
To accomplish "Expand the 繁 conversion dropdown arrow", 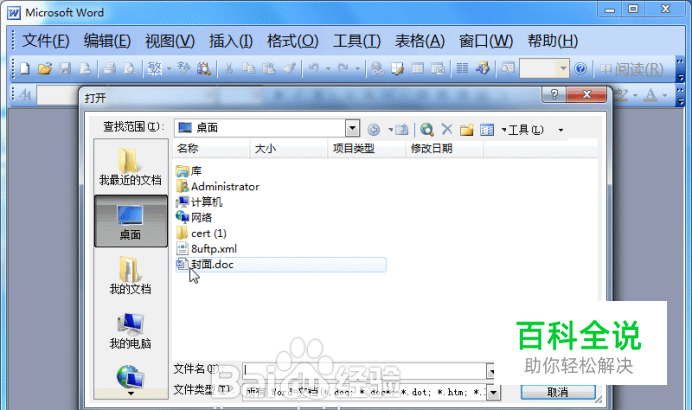I will (x=169, y=68).
